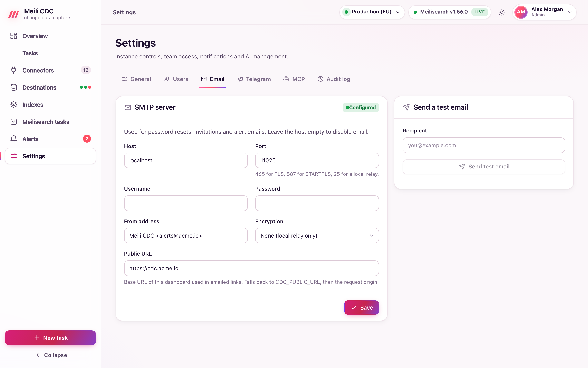Focus the Host input field
This screenshot has height=368, width=588.
click(186, 160)
